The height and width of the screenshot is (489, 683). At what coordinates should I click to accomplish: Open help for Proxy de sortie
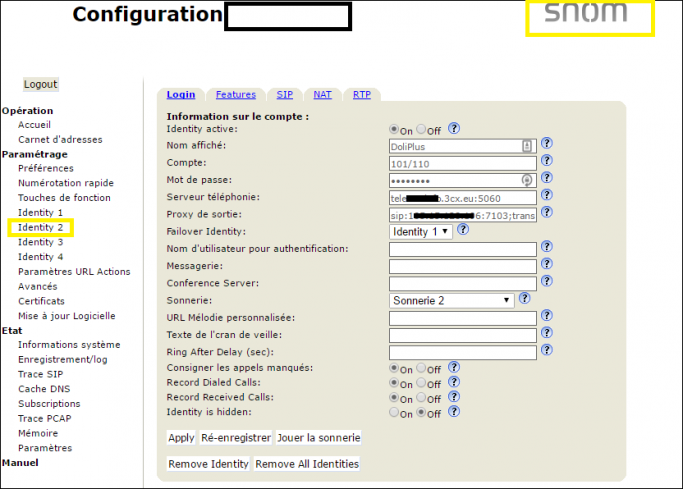pyautogui.click(x=547, y=212)
